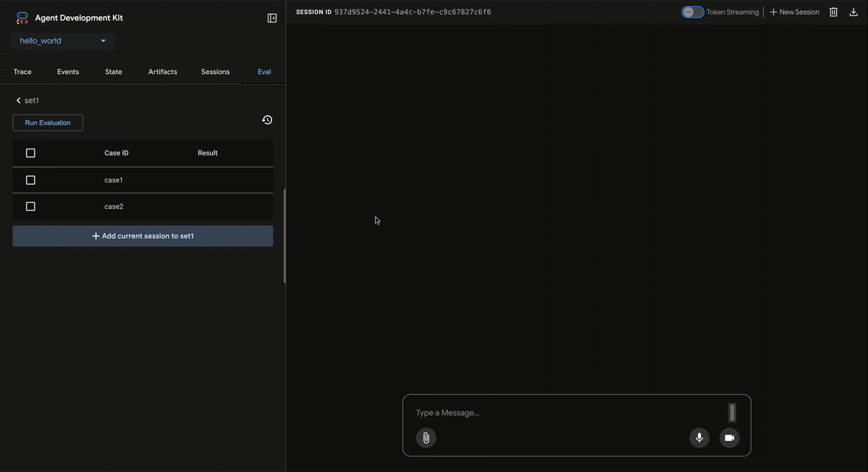This screenshot has width=868, height=472.
Task: Add current session to set1
Action: coord(142,235)
